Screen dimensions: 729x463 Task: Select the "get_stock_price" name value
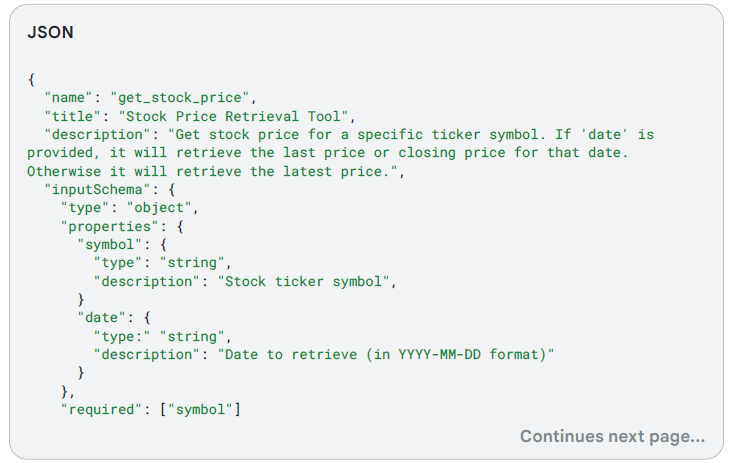[x=186, y=97]
